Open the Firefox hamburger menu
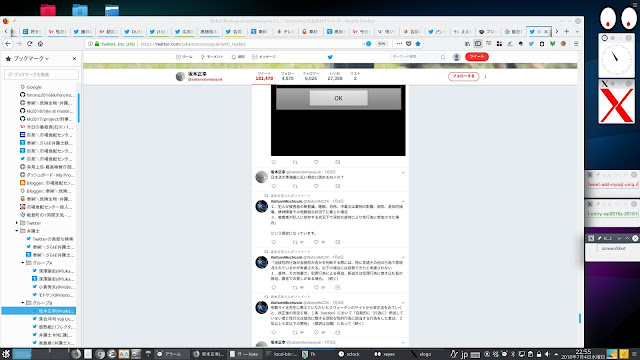 click(576, 44)
